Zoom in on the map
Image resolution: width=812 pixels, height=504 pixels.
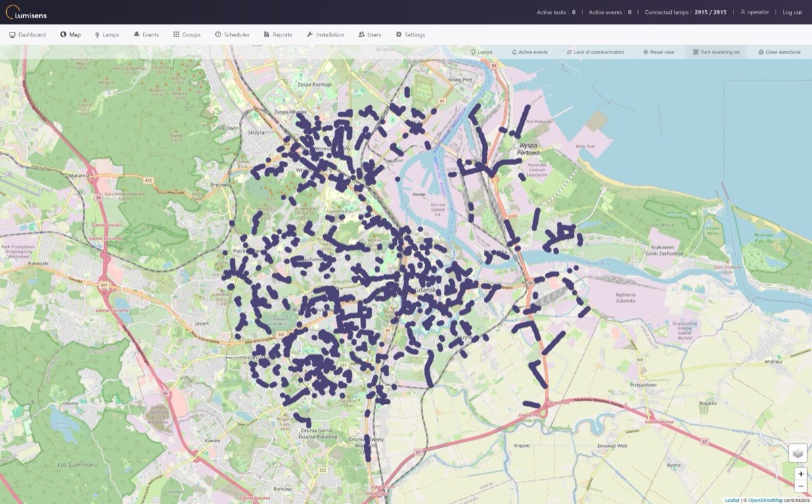800,474
